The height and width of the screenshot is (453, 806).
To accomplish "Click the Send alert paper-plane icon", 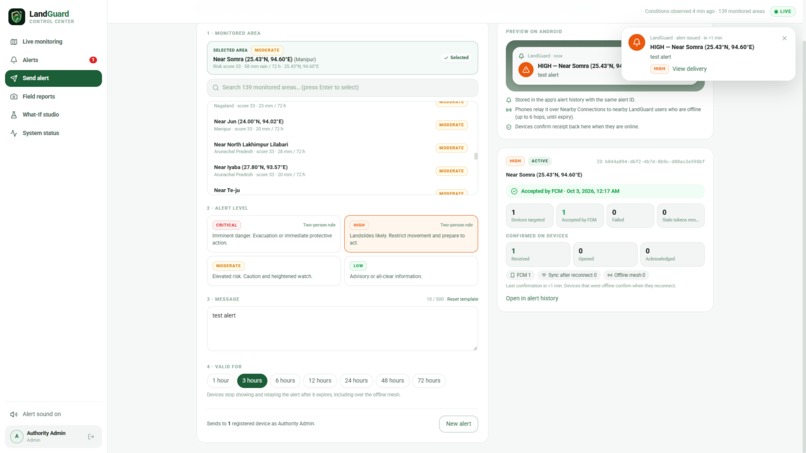I will pyautogui.click(x=14, y=78).
